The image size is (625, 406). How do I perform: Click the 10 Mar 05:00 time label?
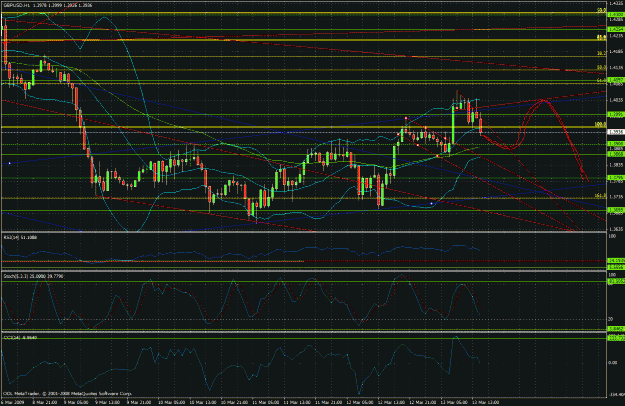[x=171, y=402]
